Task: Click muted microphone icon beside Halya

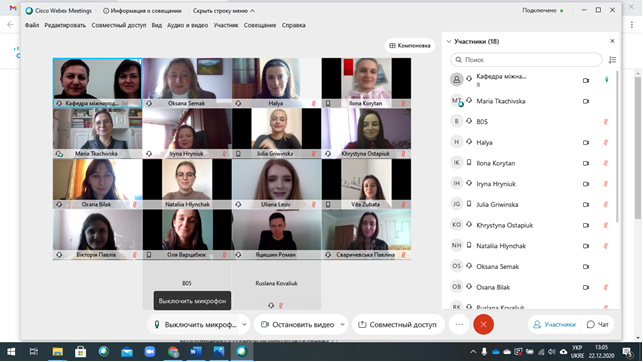Action: [606, 143]
